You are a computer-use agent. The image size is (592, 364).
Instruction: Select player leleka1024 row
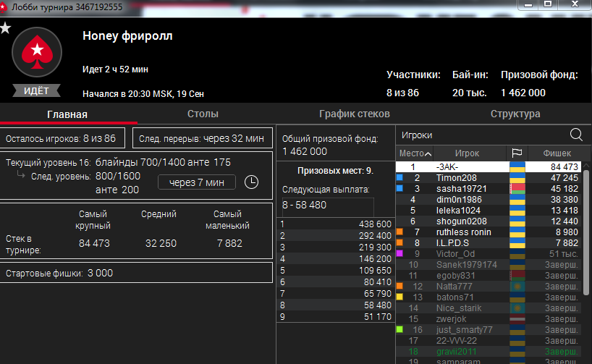pyautogui.click(x=489, y=211)
